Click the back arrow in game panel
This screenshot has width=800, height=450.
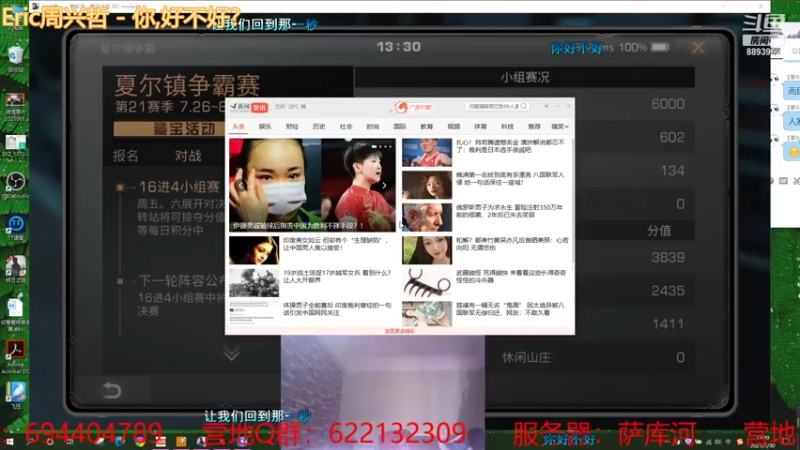pos(112,390)
